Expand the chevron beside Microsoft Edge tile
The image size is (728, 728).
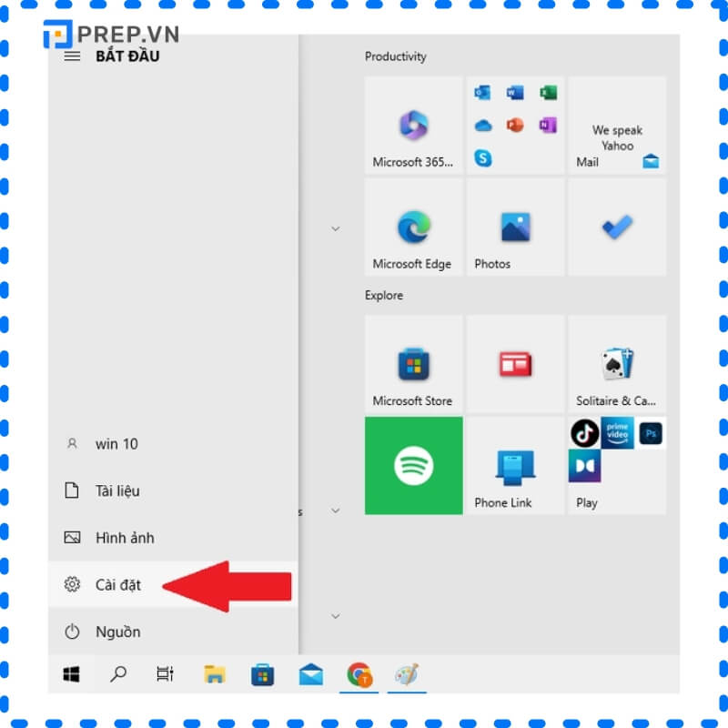pyautogui.click(x=335, y=228)
